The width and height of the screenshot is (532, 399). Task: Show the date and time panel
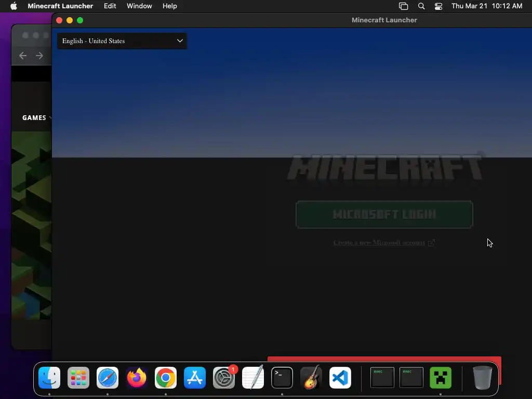486,6
